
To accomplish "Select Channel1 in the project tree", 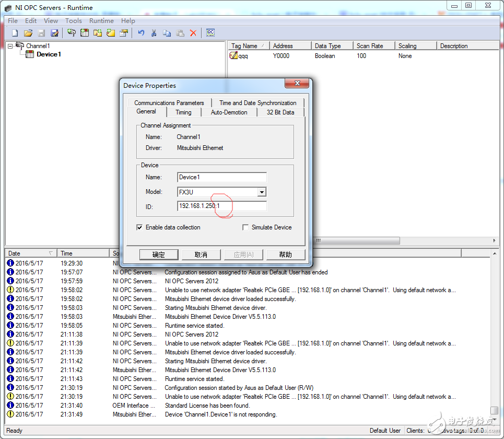I will [38, 46].
